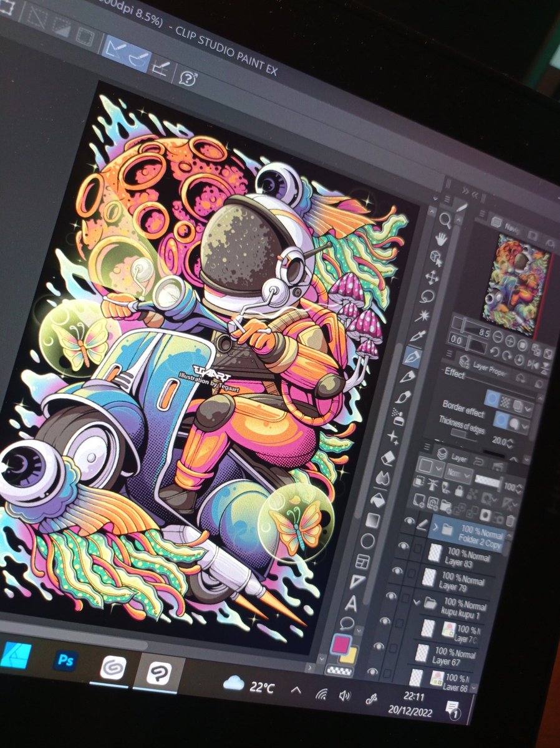The width and height of the screenshot is (560, 748).
Task: Hide Layer 67 with eye icon
Action: click(x=379, y=646)
